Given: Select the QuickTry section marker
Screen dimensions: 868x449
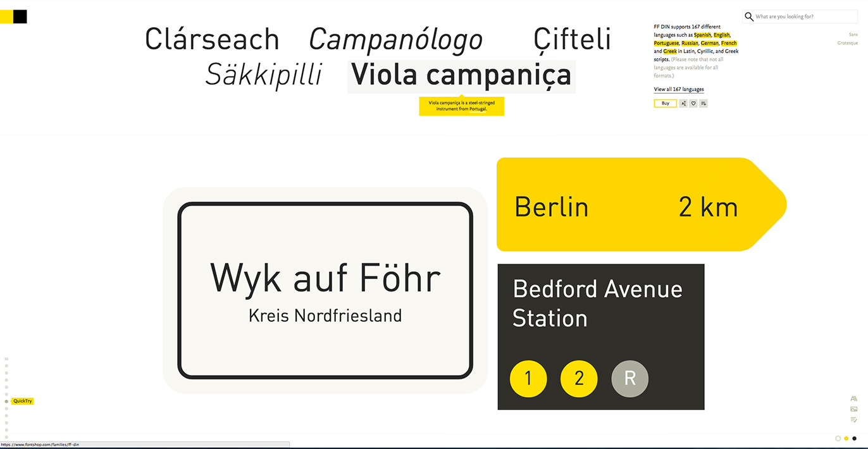Looking at the screenshot, I should [x=22, y=401].
